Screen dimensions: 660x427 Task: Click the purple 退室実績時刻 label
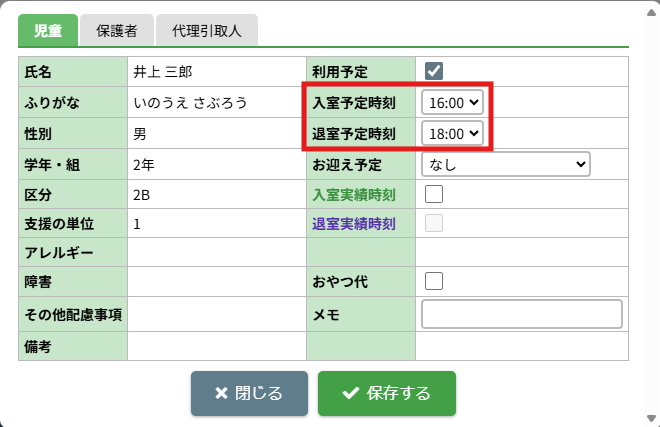tap(354, 224)
